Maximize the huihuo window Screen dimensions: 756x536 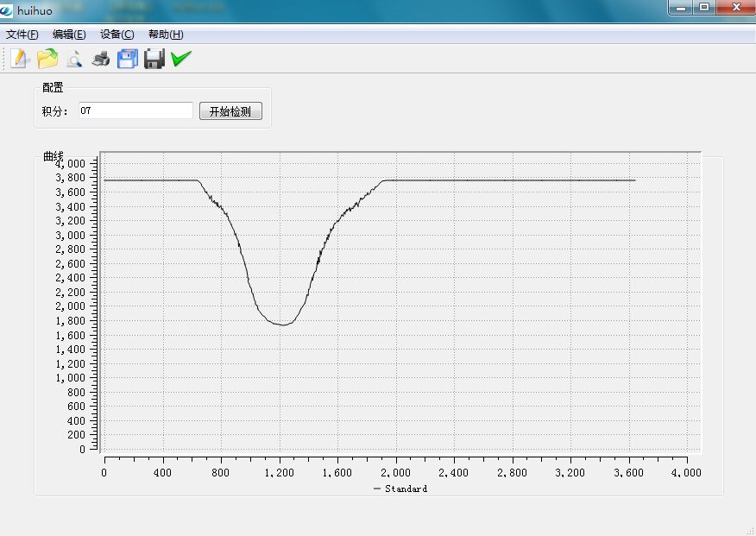point(704,7)
